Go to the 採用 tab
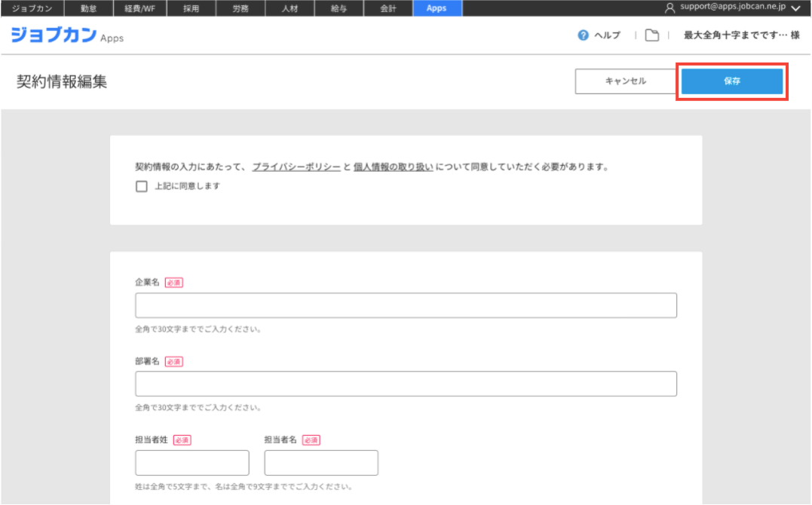The image size is (812, 505). 191,8
